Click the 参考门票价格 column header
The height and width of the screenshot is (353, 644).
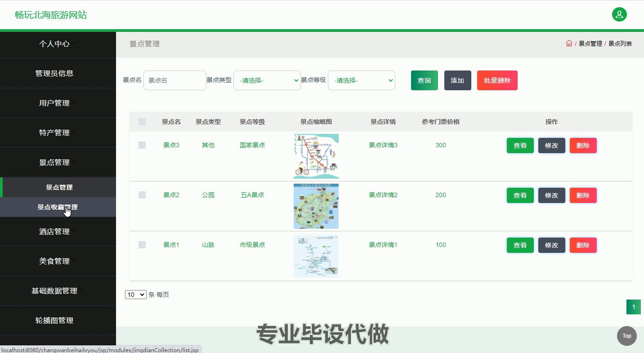tap(441, 122)
